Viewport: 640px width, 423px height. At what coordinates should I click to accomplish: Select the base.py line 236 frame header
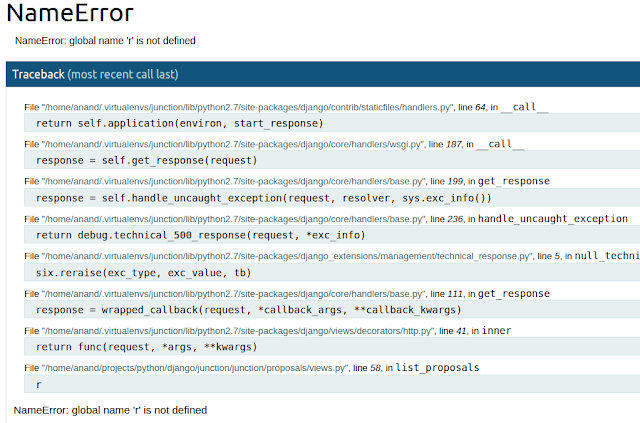point(326,219)
